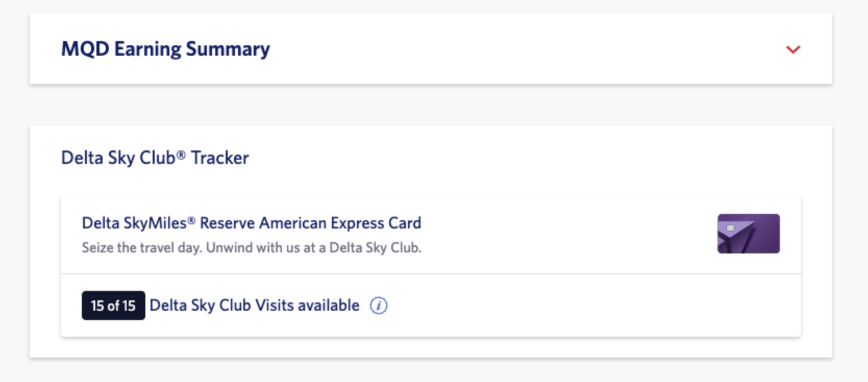Click the black visit counter indicator
This screenshot has height=382, width=868.
[x=113, y=305]
